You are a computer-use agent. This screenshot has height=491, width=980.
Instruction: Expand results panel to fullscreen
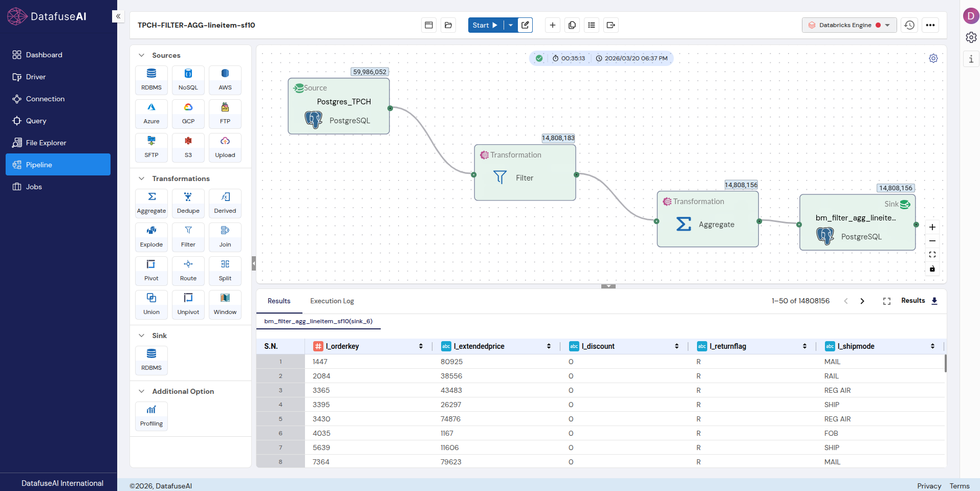click(x=887, y=301)
